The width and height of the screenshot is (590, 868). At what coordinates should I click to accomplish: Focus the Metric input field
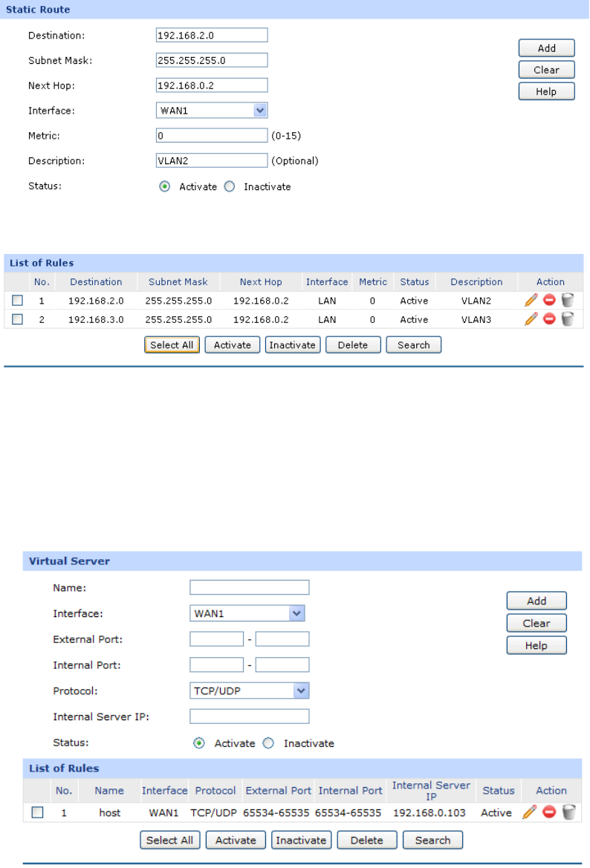(x=212, y=135)
